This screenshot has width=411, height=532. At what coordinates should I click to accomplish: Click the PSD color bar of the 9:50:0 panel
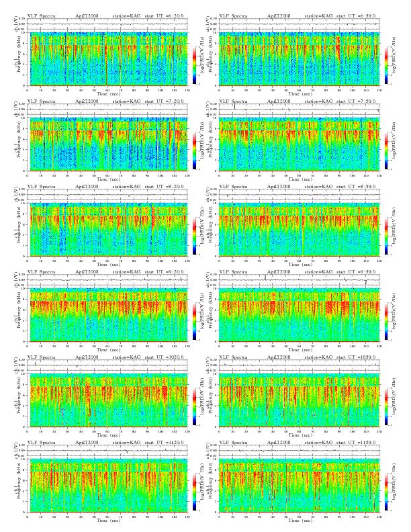pos(387,321)
